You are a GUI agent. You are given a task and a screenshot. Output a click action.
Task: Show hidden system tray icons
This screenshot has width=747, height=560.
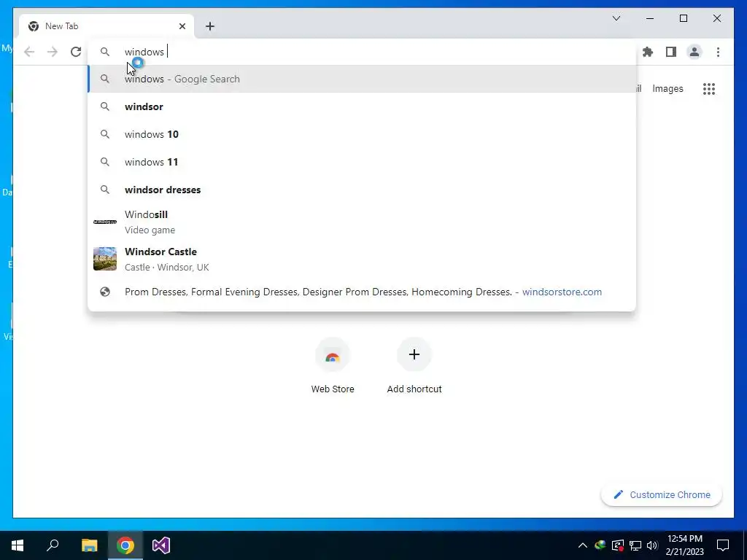tap(583, 545)
